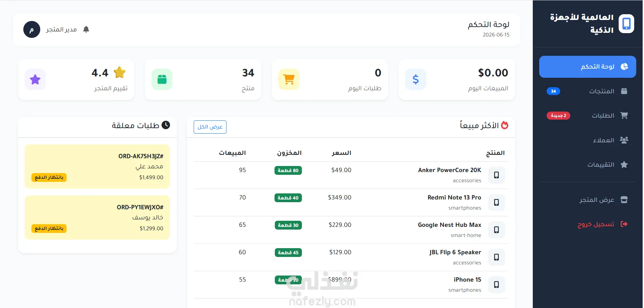
Task: Click the عرض الكل button
Action: pos(210,127)
